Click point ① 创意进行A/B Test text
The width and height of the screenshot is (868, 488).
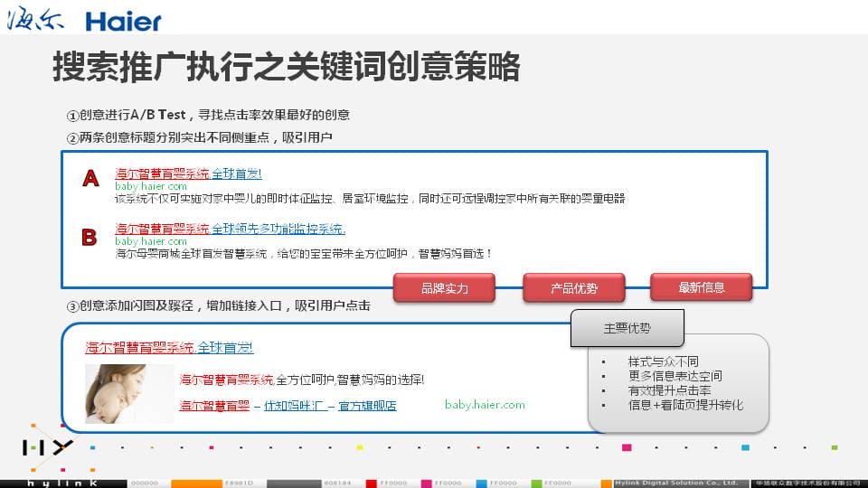(x=208, y=115)
